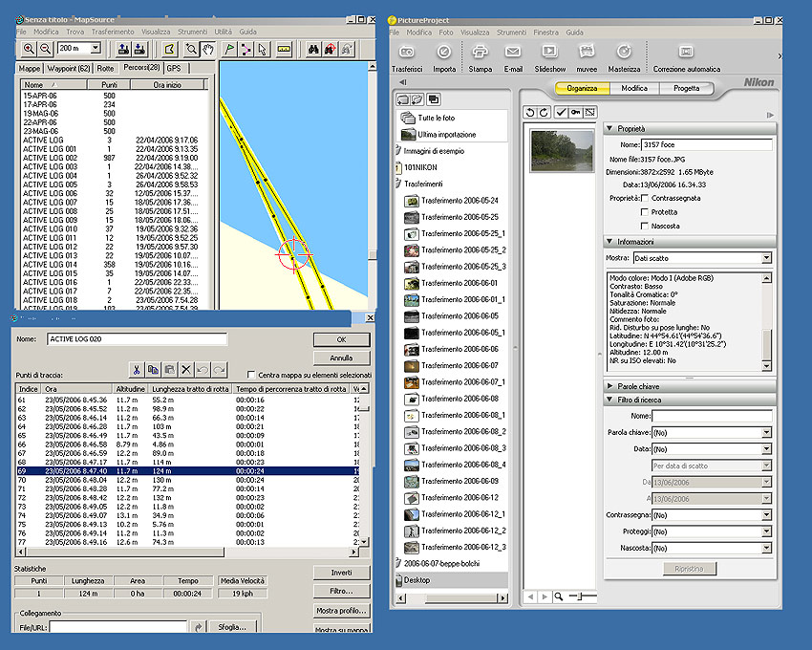Click the Mostra profilo... button
The width and height of the screenshot is (812, 650).
click(341, 611)
